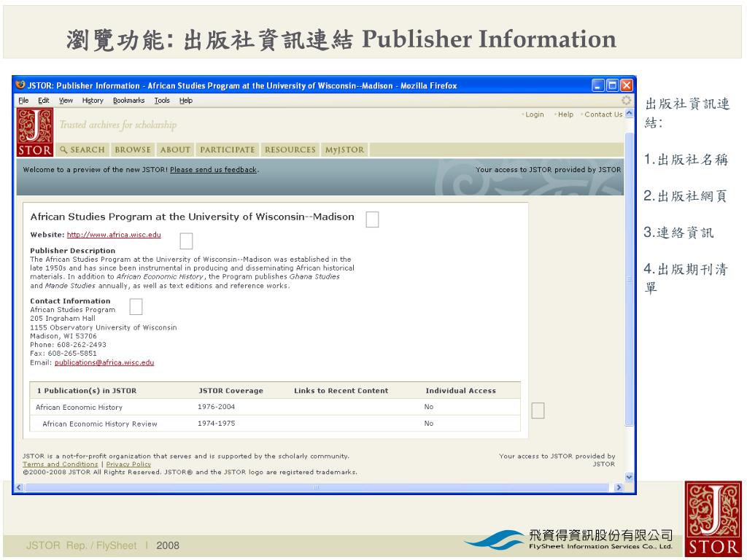
Task: Open the ABOUT navigation tab
Action: pos(175,149)
